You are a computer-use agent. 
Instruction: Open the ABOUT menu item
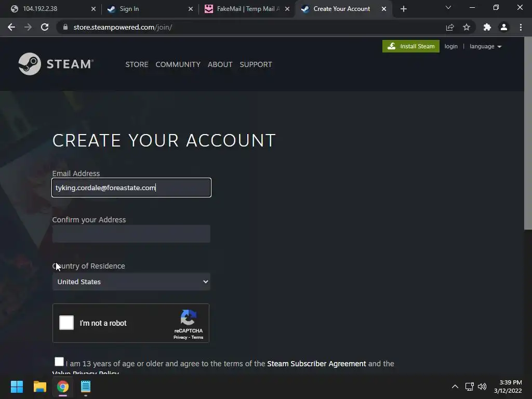(x=220, y=64)
